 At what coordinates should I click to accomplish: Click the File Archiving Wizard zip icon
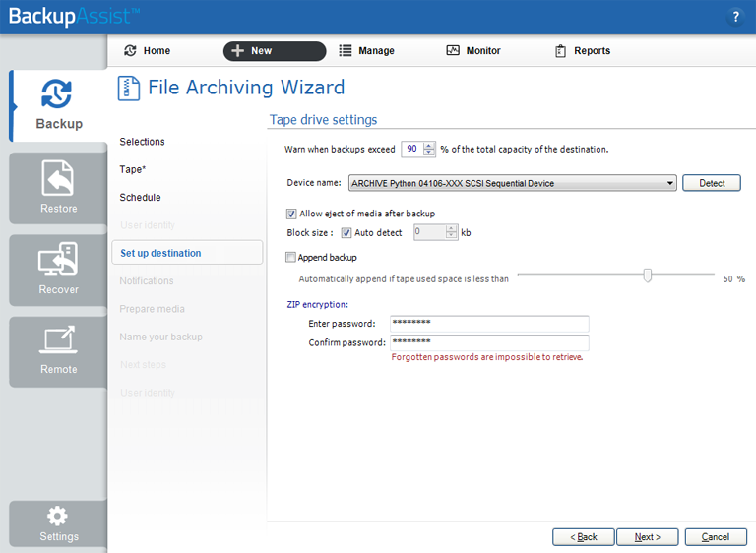(x=128, y=89)
